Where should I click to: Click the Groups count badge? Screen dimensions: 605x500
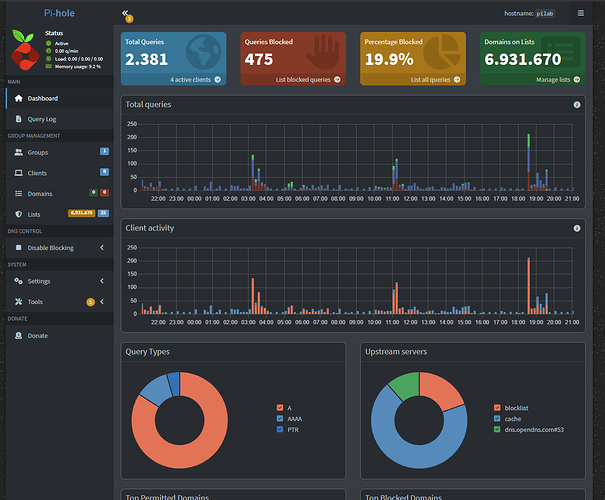104,151
